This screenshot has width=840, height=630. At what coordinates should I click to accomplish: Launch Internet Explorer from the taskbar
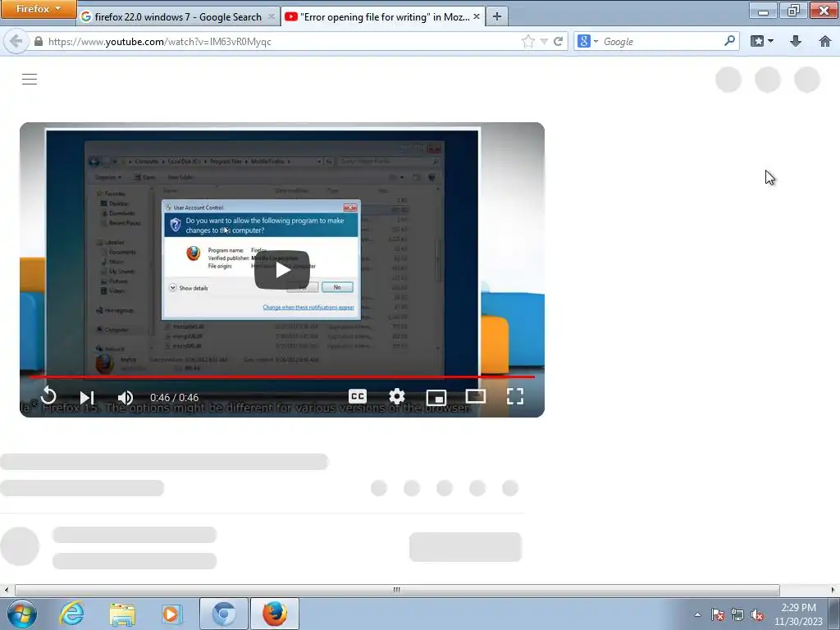(72, 614)
